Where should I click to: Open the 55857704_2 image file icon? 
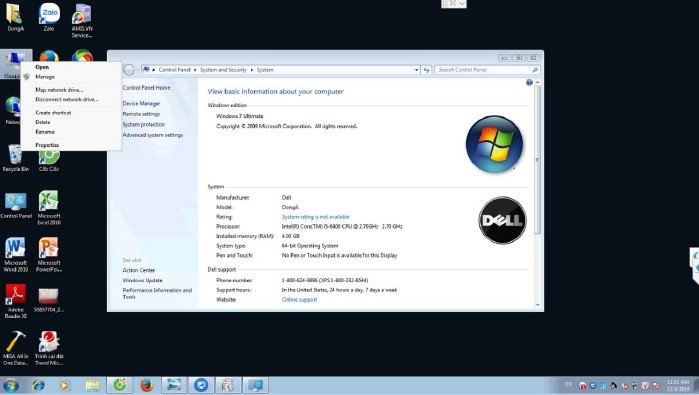click(49, 300)
